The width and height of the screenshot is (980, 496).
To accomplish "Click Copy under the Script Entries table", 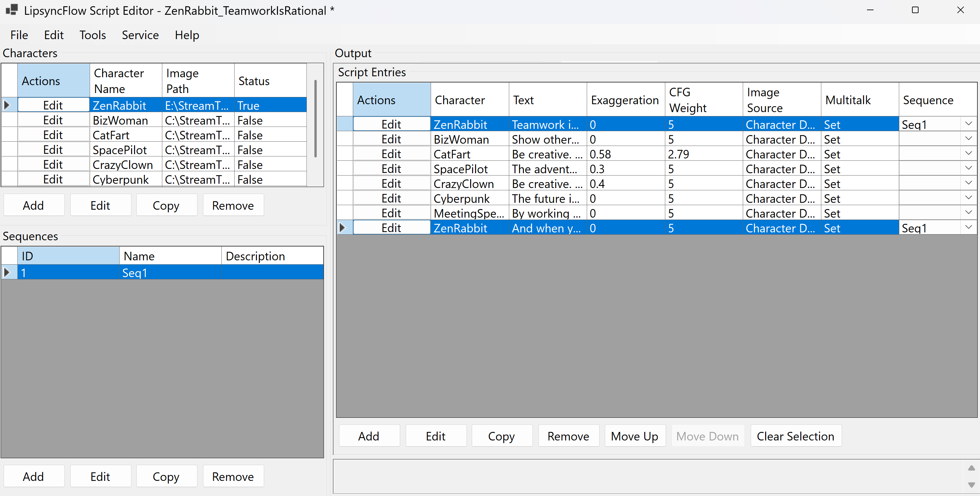I will pyautogui.click(x=502, y=436).
